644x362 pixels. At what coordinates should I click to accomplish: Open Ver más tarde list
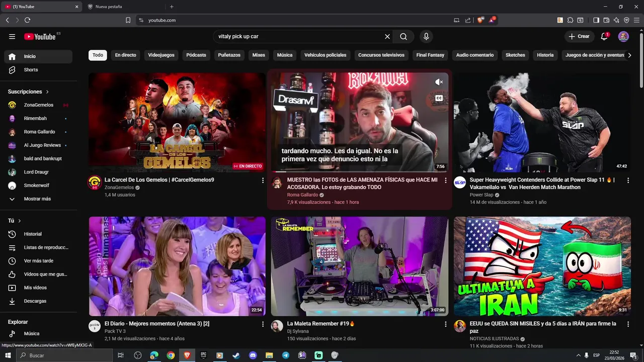[38, 261]
